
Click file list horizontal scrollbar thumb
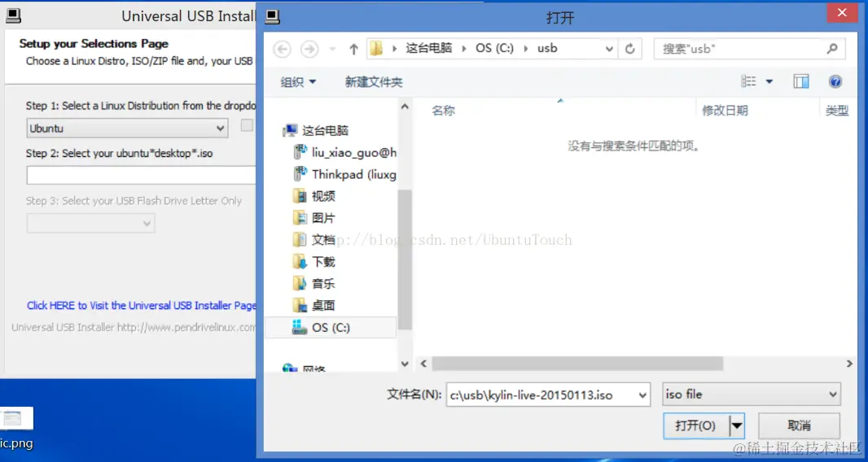(x=577, y=364)
